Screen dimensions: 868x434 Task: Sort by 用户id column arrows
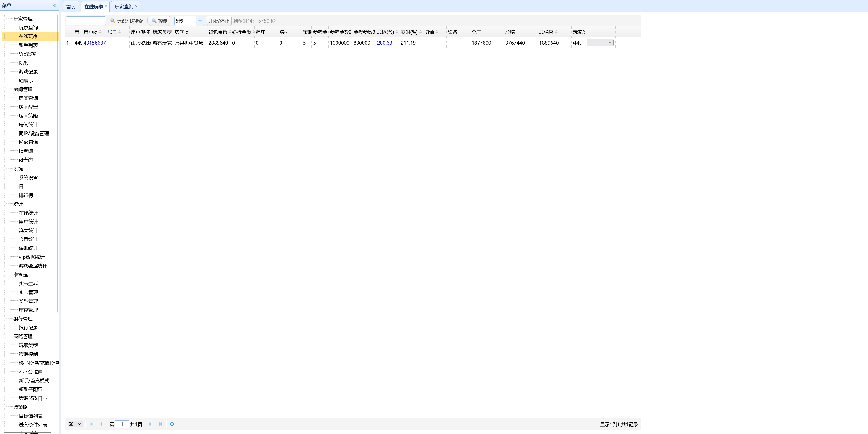click(100, 32)
